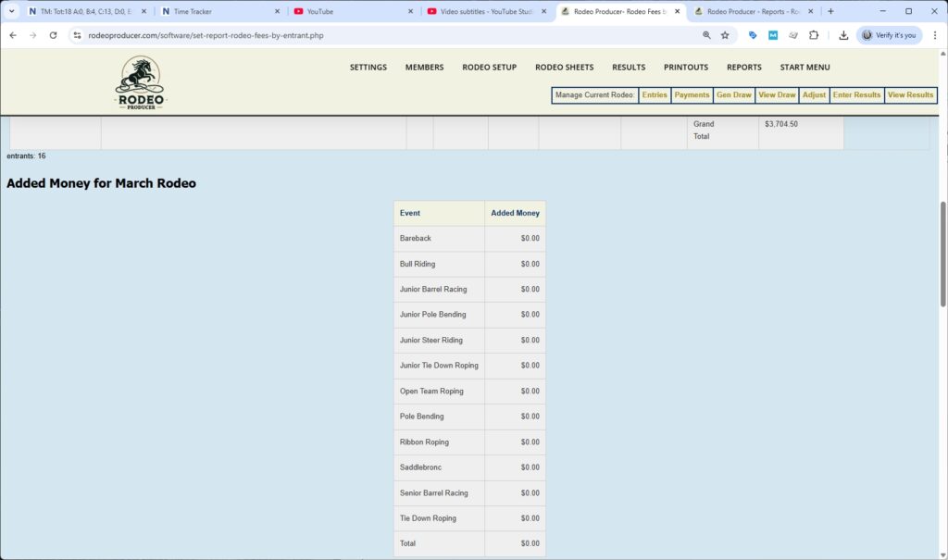Click the bookmark star in the address bar
Screen dimensions: 948x560
tap(725, 34)
